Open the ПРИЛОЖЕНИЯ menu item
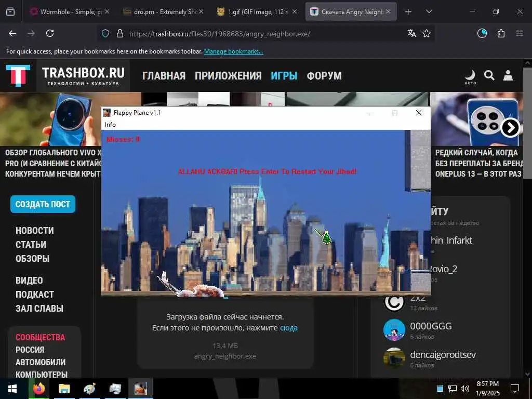532x399 pixels. pyautogui.click(x=228, y=76)
